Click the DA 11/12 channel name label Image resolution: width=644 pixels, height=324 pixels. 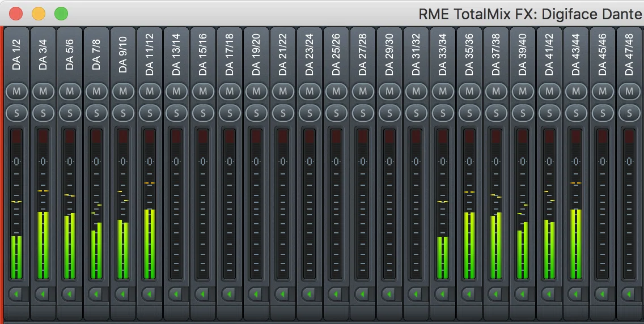(150, 55)
